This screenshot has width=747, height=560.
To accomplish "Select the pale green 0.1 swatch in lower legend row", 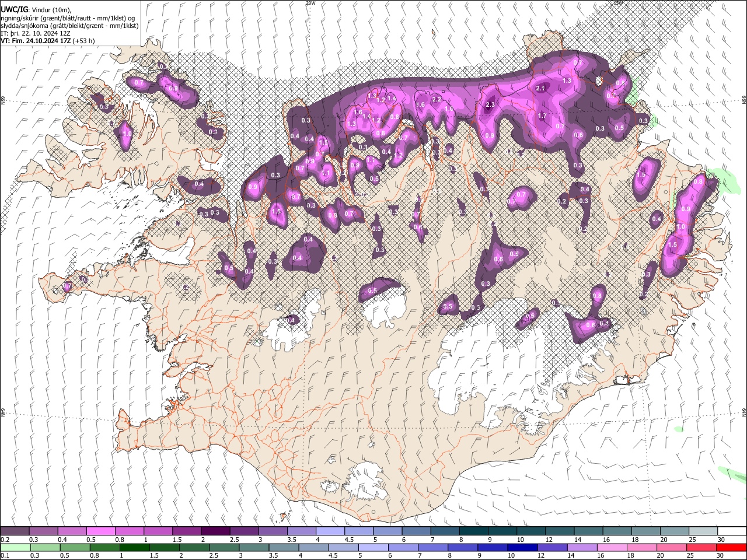I will 15,547.
